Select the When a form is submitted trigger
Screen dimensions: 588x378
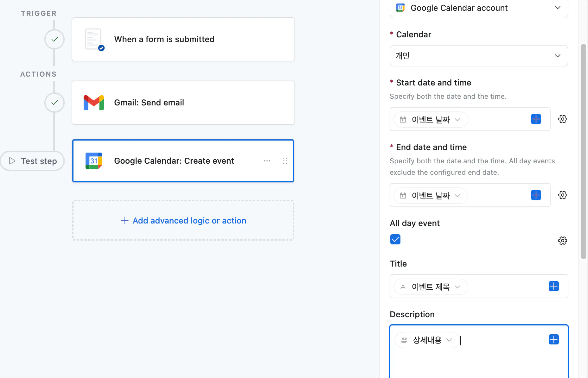[183, 39]
